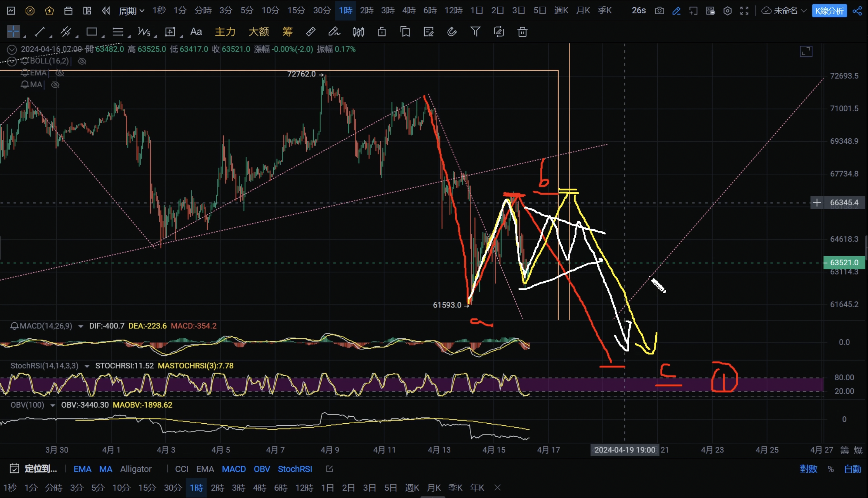Click the orange compass indicator icon
This screenshot has height=498, width=868.
[x=30, y=10]
